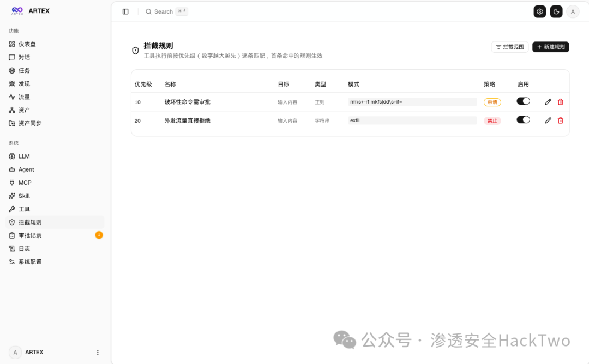The width and height of the screenshot is (589, 364).
Task: Click the 字符串 type cell
Action: pyautogui.click(x=322, y=121)
